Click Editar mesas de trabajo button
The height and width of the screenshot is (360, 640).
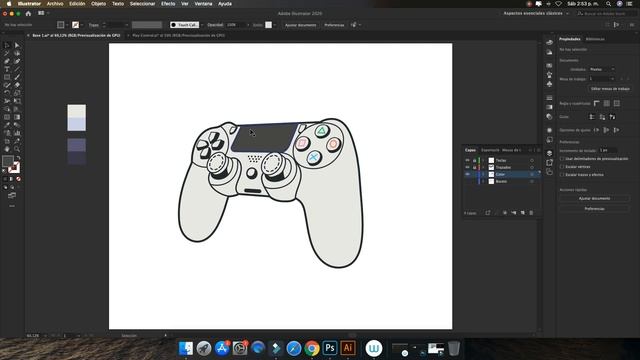click(610, 89)
